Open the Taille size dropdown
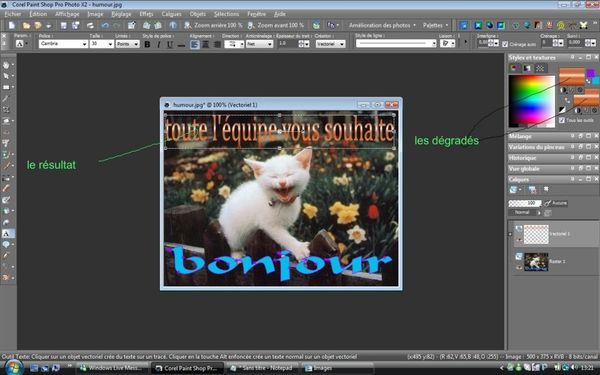The width and height of the screenshot is (600, 375). [111, 44]
